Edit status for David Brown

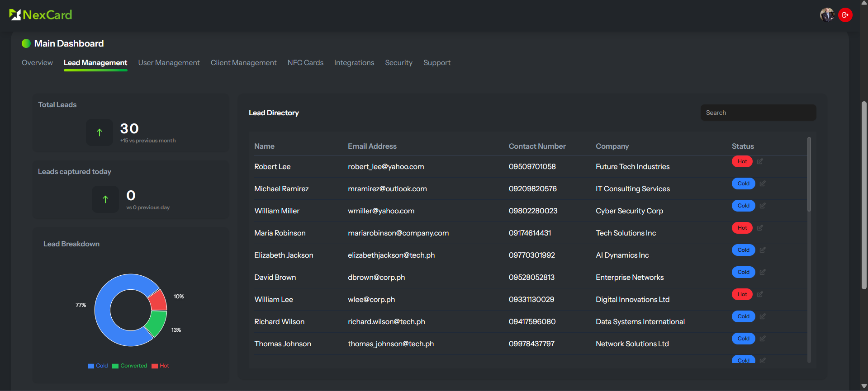pos(763,272)
